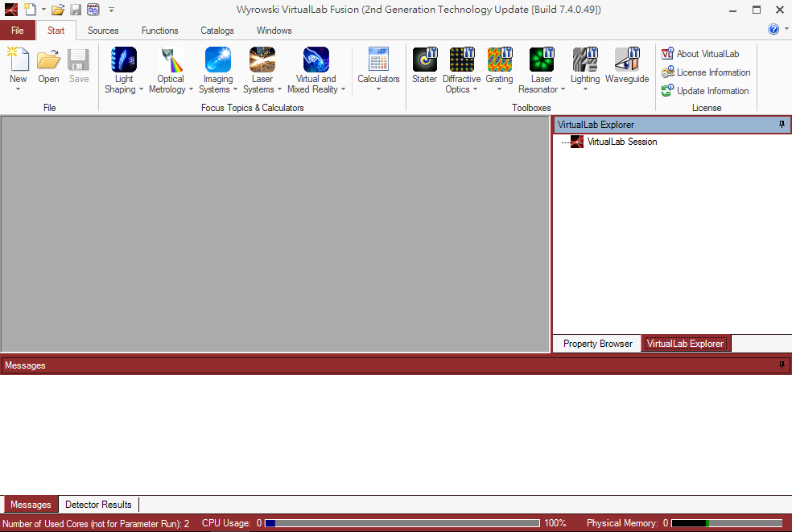Expand the Imaging Systems dropdown arrow
Image resolution: width=792 pixels, height=532 pixels.
click(x=235, y=89)
